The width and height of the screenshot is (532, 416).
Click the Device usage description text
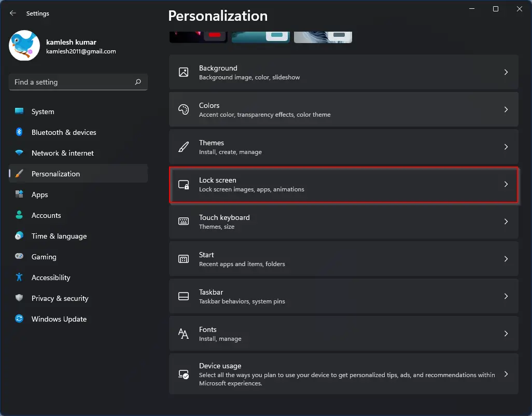click(347, 379)
